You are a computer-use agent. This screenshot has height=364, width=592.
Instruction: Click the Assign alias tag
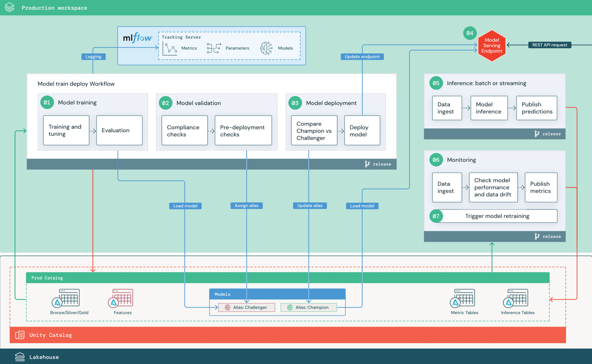tap(247, 206)
